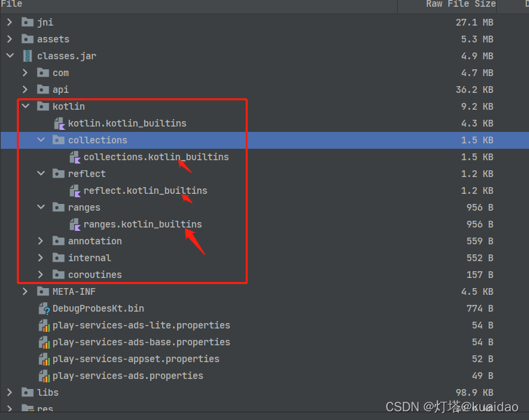Click the play-services-ads-lite.properties file icon
Viewport: 529px width, 420px height.
tap(44, 325)
